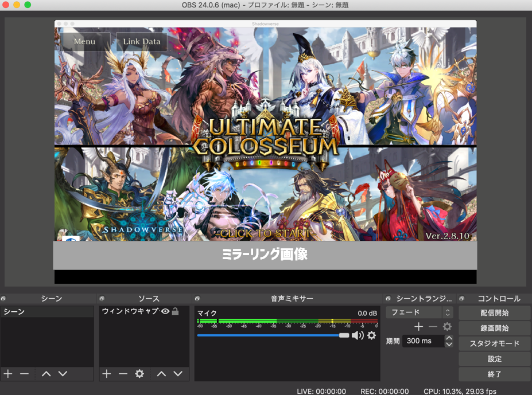Start recording with 録画開始 button
This screenshot has width=532, height=395.
pos(494,328)
